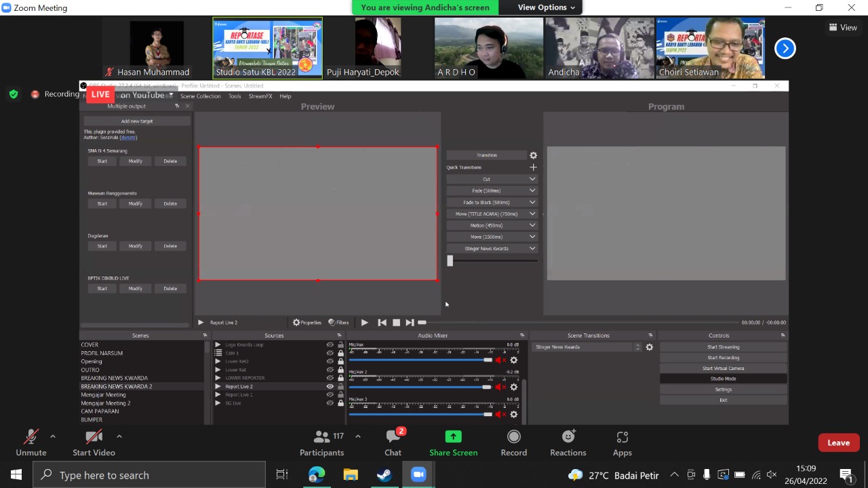The height and width of the screenshot is (488, 868).
Task: Open the Help menu in OBS
Action: pyautogui.click(x=285, y=96)
